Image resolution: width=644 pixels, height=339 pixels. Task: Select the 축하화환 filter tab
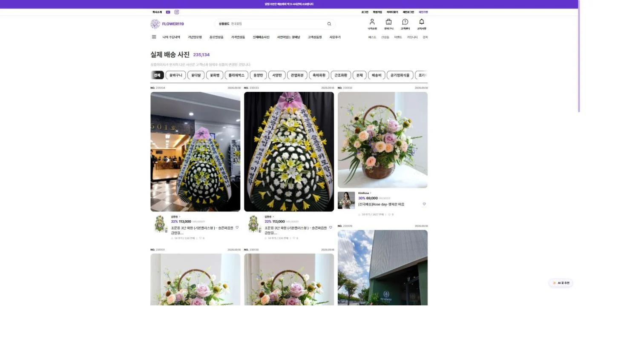(x=319, y=75)
